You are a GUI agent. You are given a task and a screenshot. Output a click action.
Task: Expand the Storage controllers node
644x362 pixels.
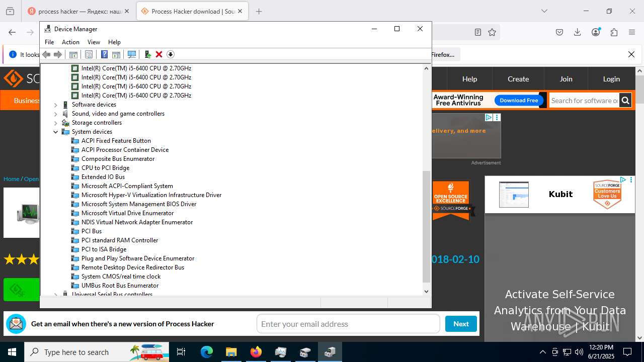point(56,123)
